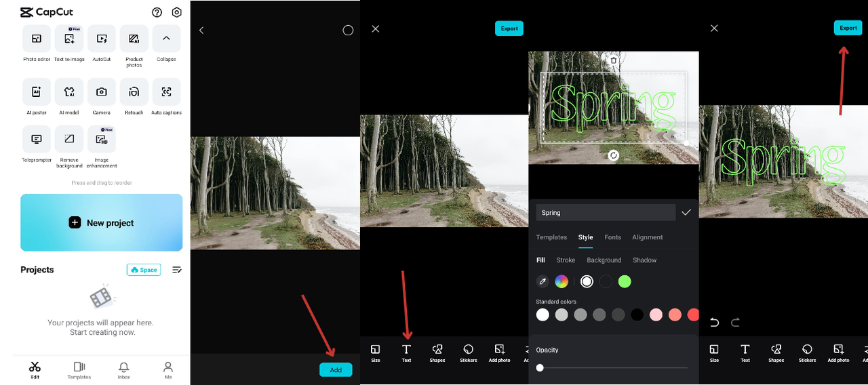
Task: Switch to the Stroke sub-tab
Action: 566,260
